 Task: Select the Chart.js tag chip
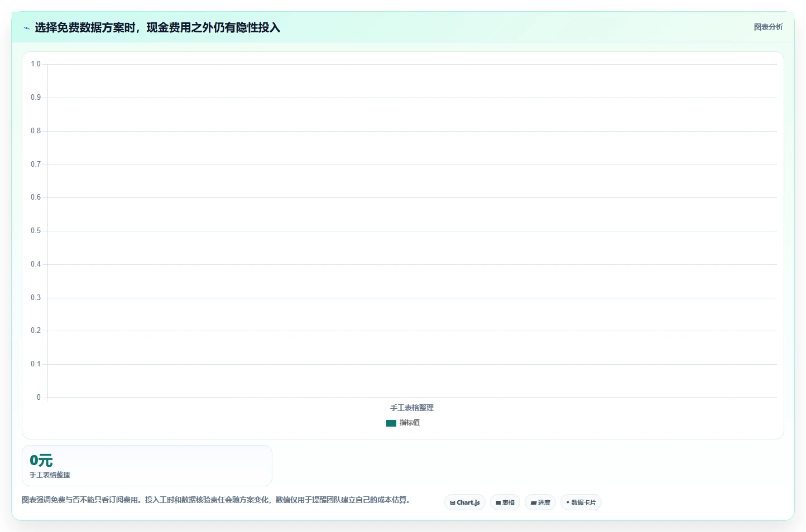[465, 502]
